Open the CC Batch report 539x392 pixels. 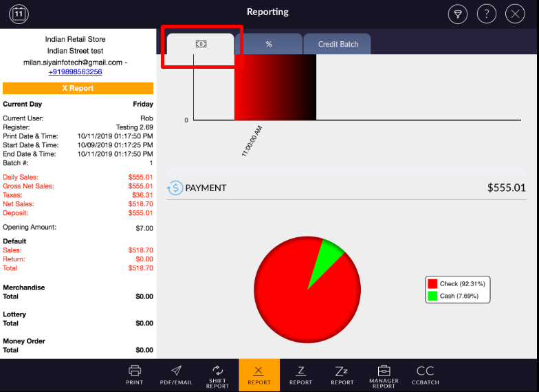pyautogui.click(x=425, y=375)
